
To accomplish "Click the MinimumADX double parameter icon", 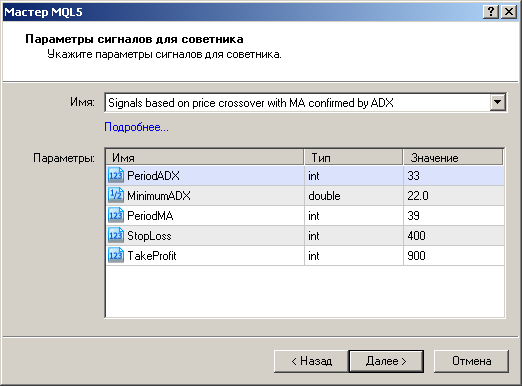I will tap(116, 195).
